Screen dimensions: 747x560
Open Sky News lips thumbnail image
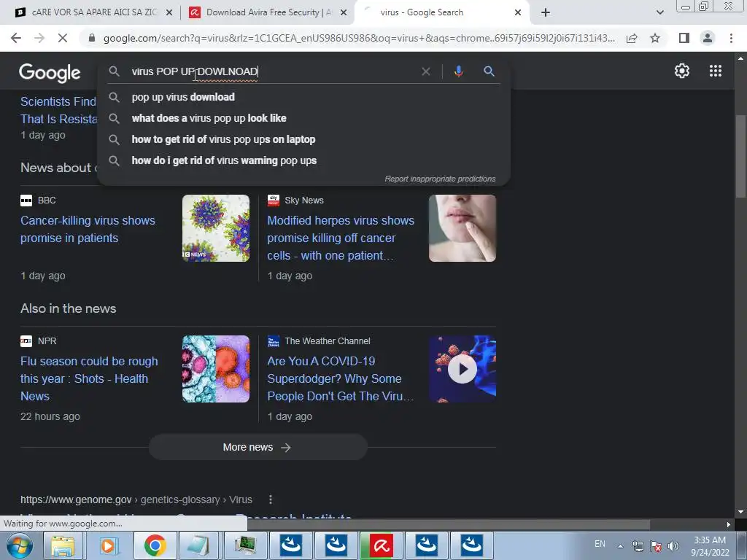tap(462, 228)
